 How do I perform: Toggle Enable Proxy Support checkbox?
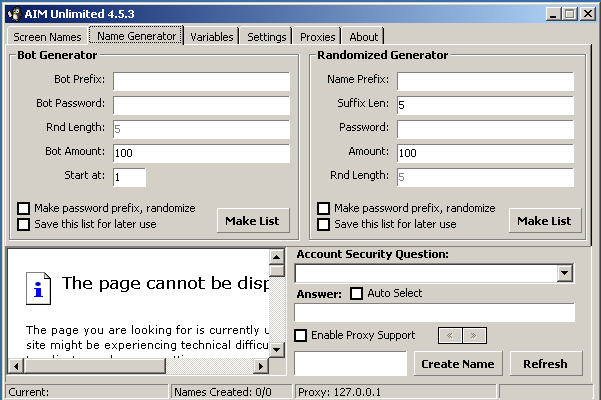pos(301,335)
